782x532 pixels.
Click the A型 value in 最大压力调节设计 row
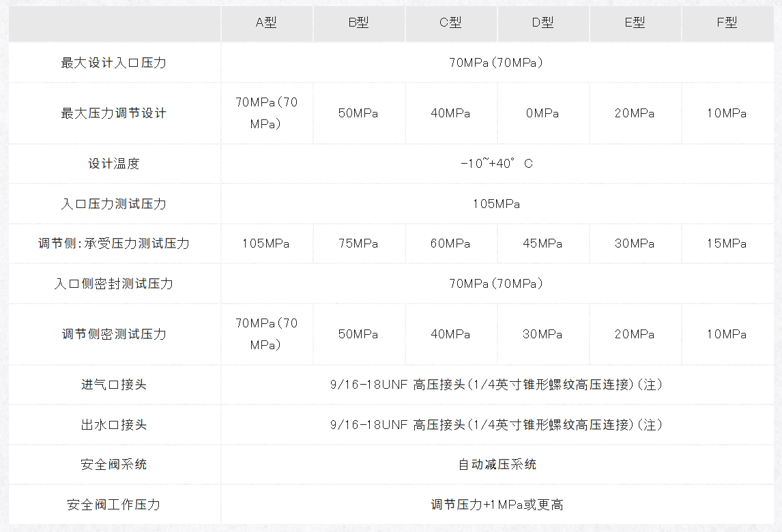click(266, 113)
